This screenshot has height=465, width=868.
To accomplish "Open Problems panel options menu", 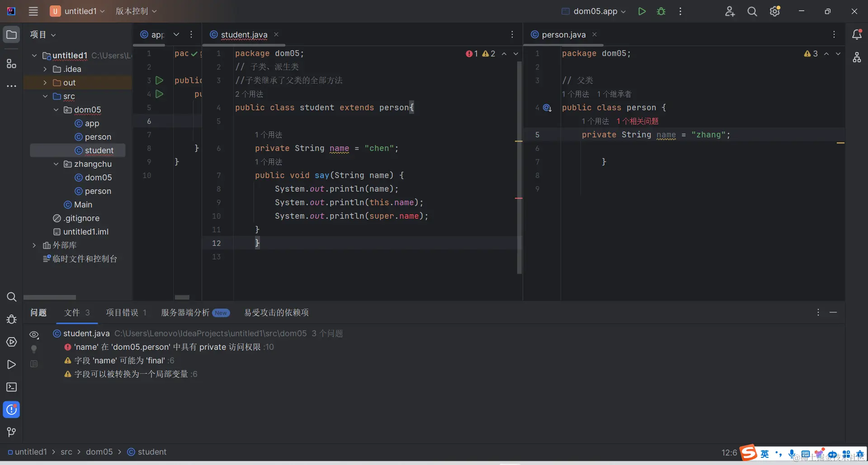I will coord(818,312).
